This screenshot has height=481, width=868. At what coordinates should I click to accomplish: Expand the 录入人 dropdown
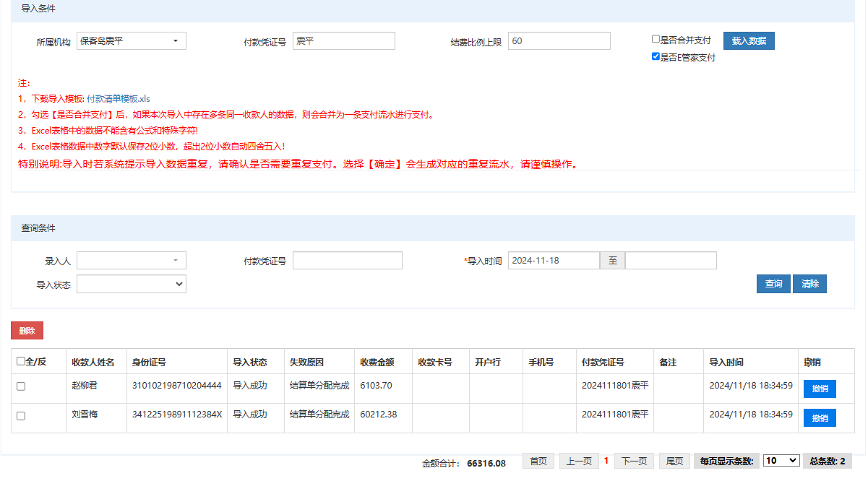(131, 261)
